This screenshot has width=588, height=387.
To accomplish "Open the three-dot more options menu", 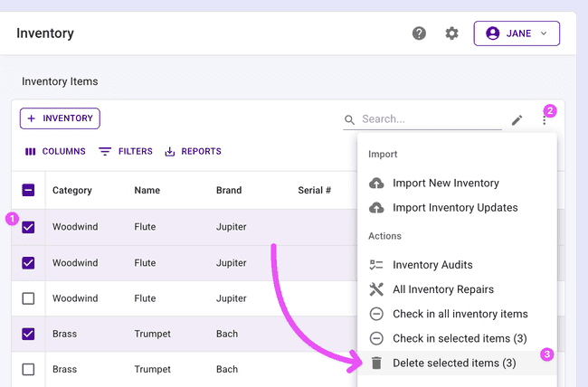I will tap(544, 120).
